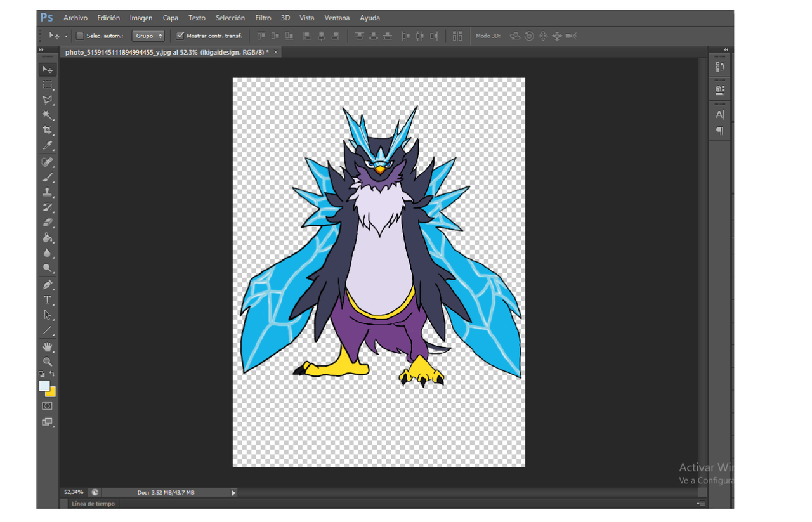Open the Archivo menu
The width and height of the screenshot is (812, 522).
pos(75,18)
